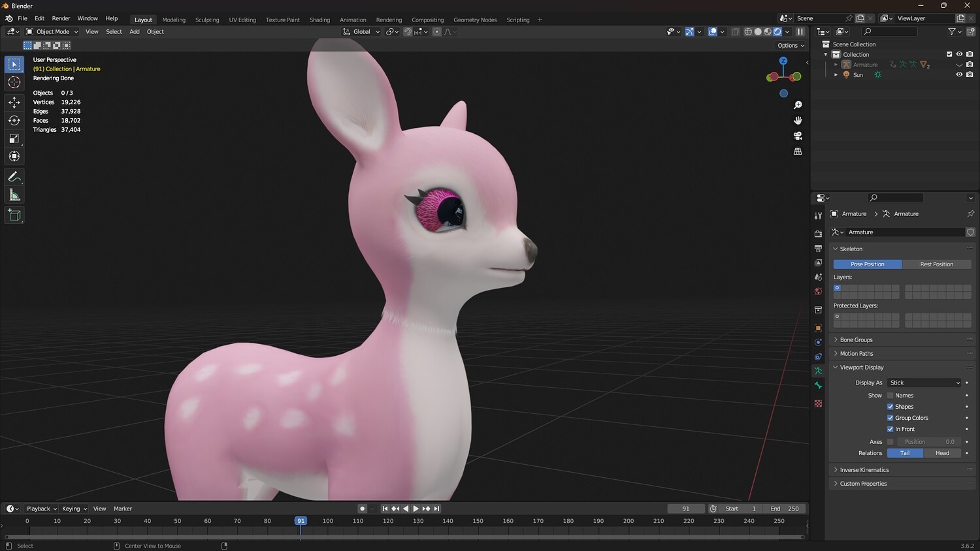Uncheck the Shapes checkbox
The image size is (980, 551).
(x=890, y=407)
